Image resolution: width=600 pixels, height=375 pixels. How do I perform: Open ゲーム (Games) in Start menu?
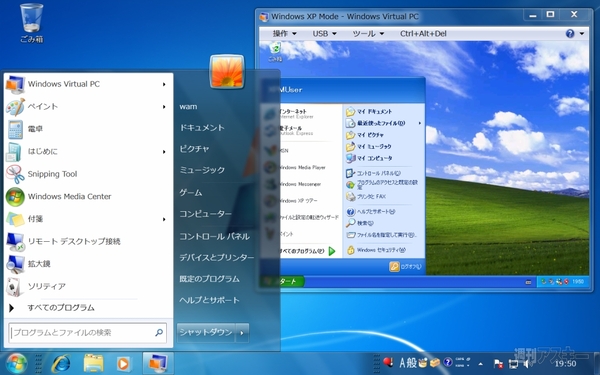coord(191,192)
